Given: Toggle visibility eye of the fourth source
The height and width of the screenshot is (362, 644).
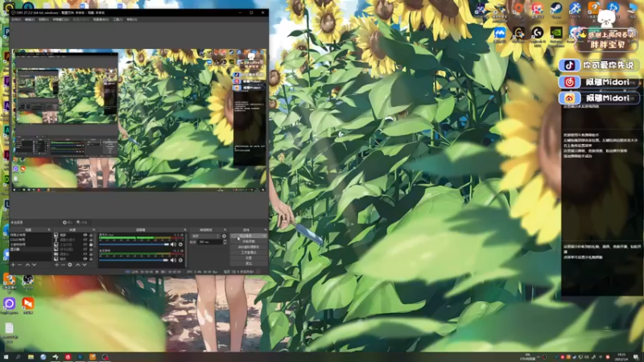Looking at the screenshot, I should tap(85, 249).
